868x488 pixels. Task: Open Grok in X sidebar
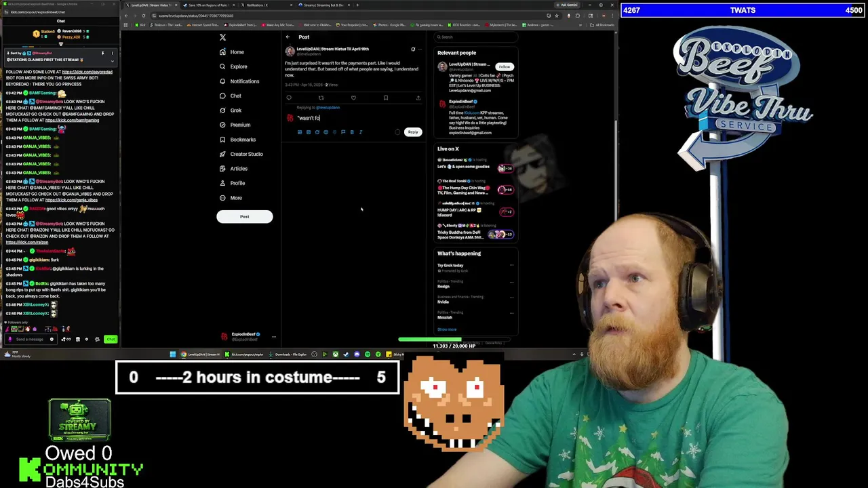[230, 110]
